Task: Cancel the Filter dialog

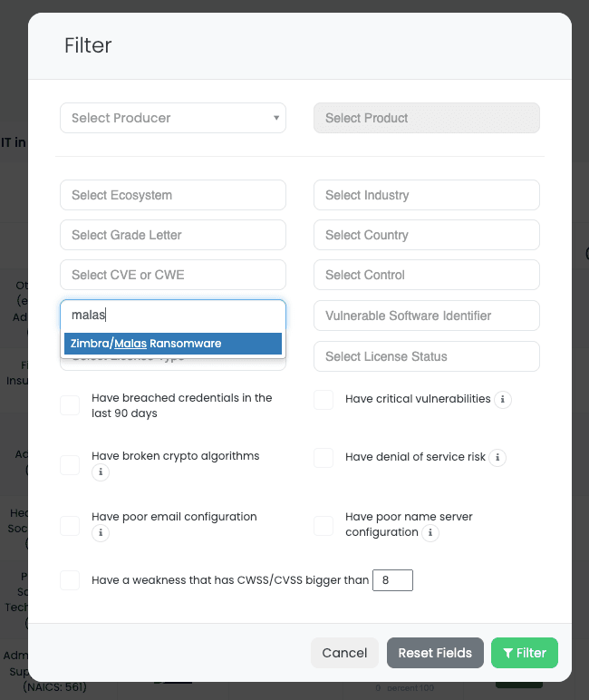Action: 344,653
